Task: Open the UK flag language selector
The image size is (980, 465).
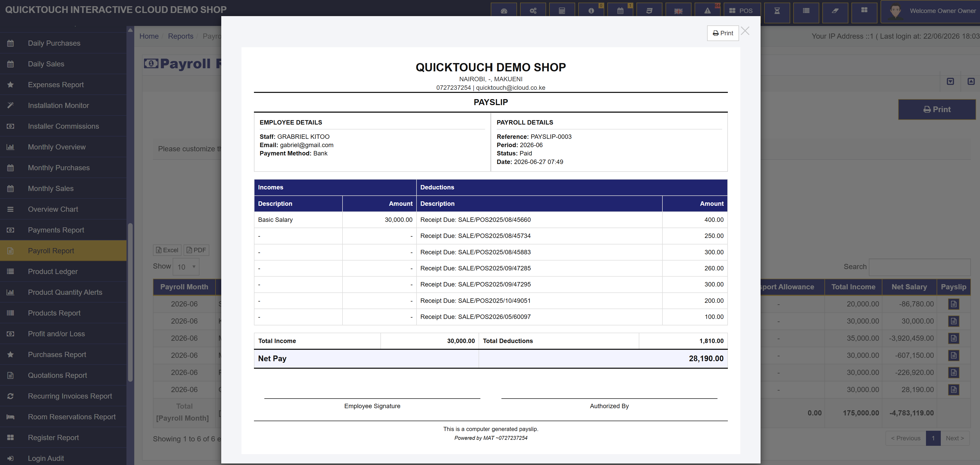Action: [678, 11]
